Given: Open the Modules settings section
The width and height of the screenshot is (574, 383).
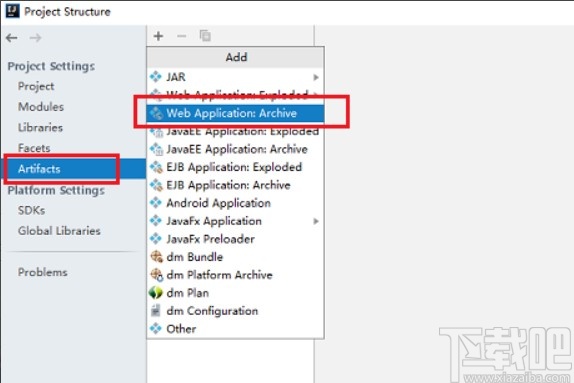Looking at the screenshot, I should 41,107.
